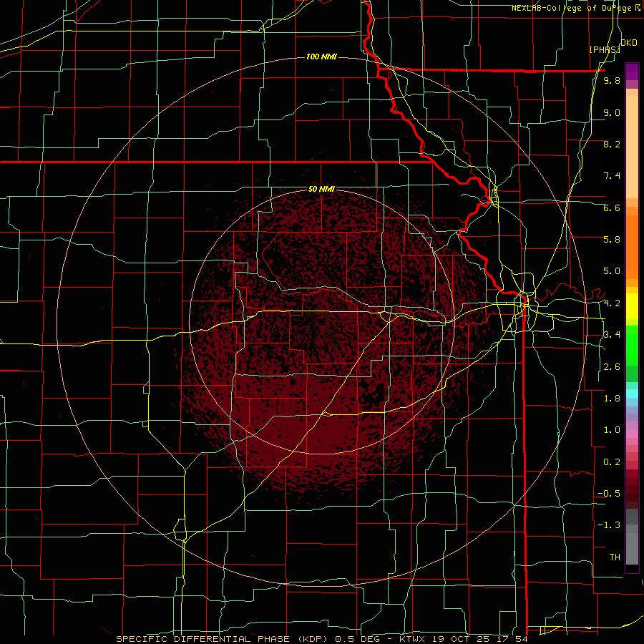Click the "TH" threshold label on scale

(x=615, y=557)
